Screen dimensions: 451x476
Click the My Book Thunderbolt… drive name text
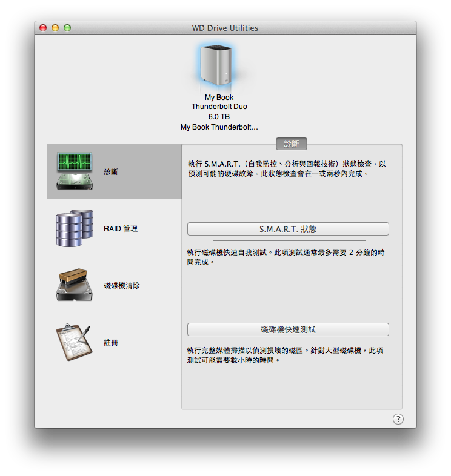click(219, 127)
